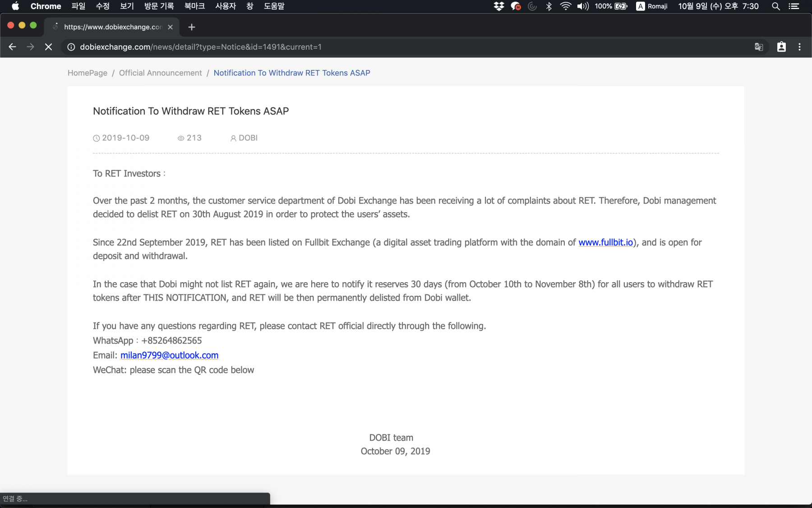Click the address bar URL
Screen dimensions: 812x508
point(201,47)
